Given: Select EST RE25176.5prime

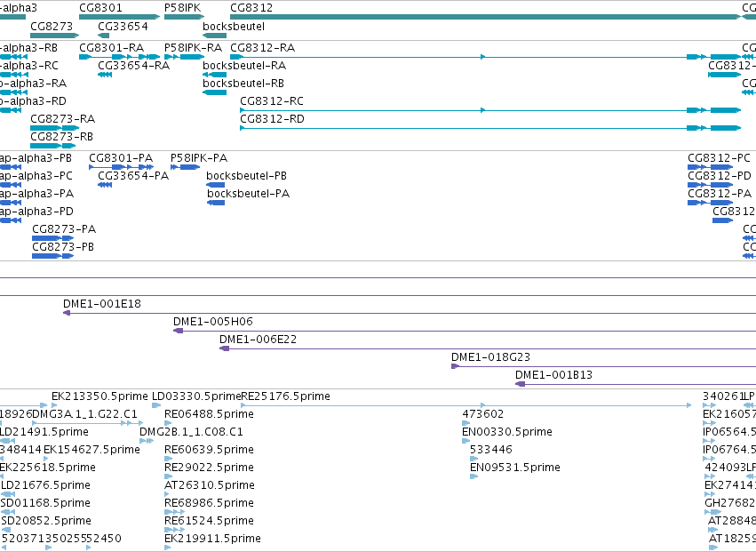Looking at the screenshot, I should pyautogui.click(x=285, y=396).
